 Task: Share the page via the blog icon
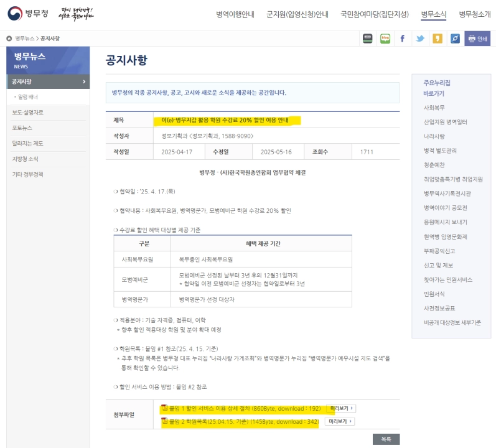click(385, 39)
